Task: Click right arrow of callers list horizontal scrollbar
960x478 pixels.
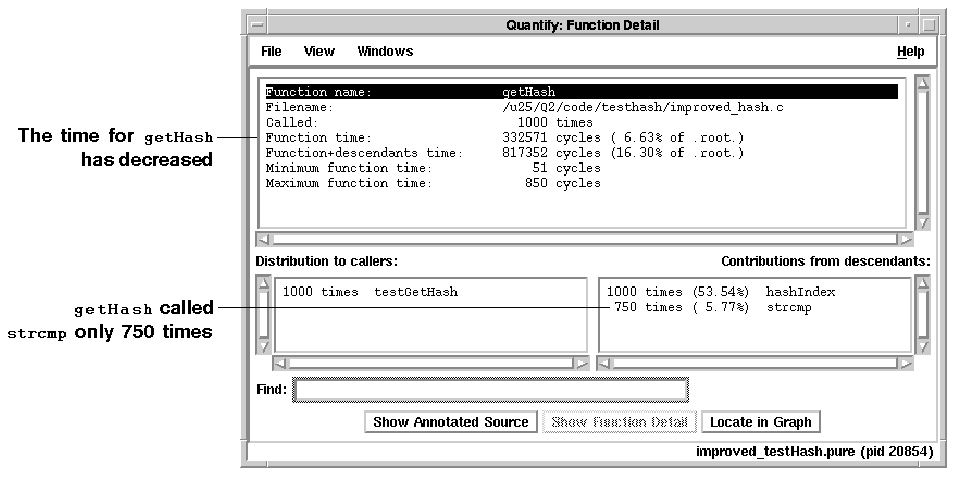Action: click(581, 363)
